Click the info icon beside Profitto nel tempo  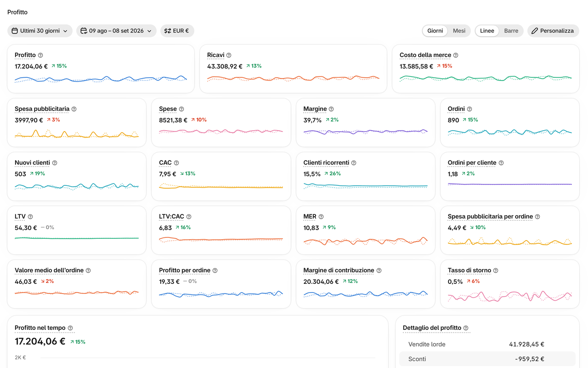pyautogui.click(x=70, y=328)
